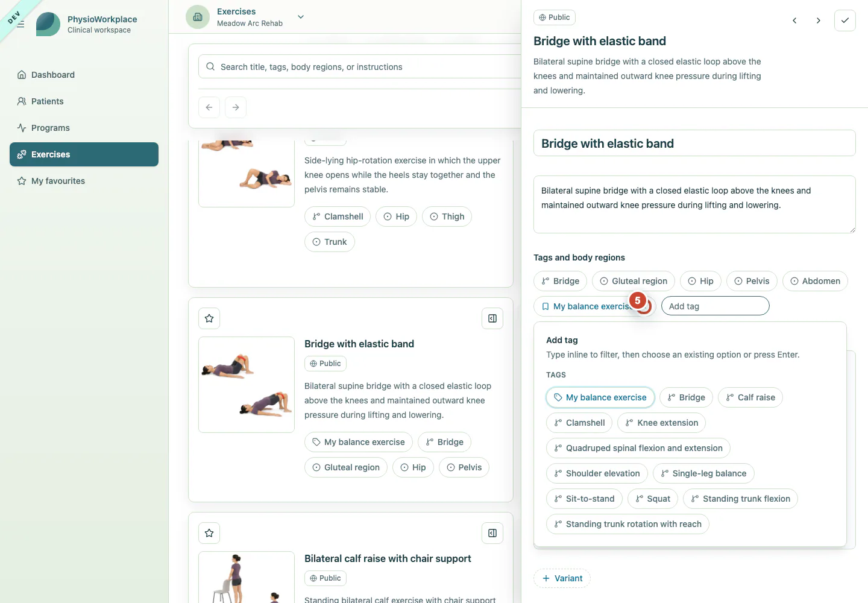The height and width of the screenshot is (603, 868).
Task: Click the exercise search field
Action: pos(362,67)
